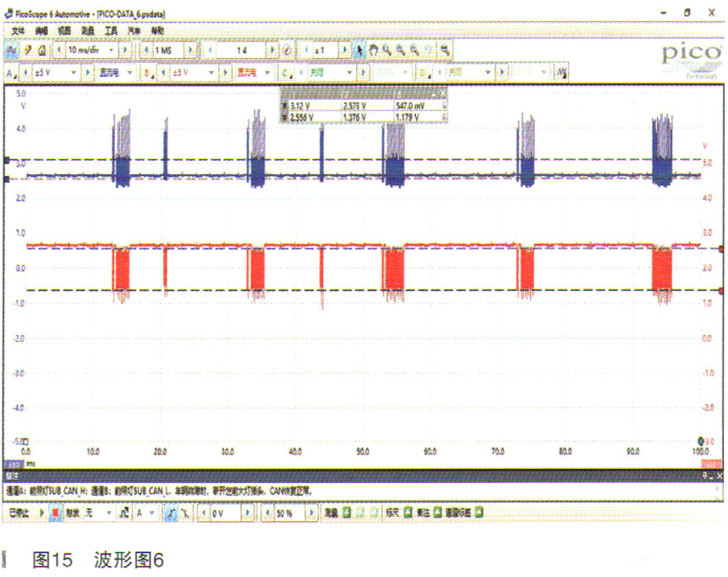Viewport: 728px width, 577px height.
Task: Decrease the x1 zoom factor
Action: 306,50
